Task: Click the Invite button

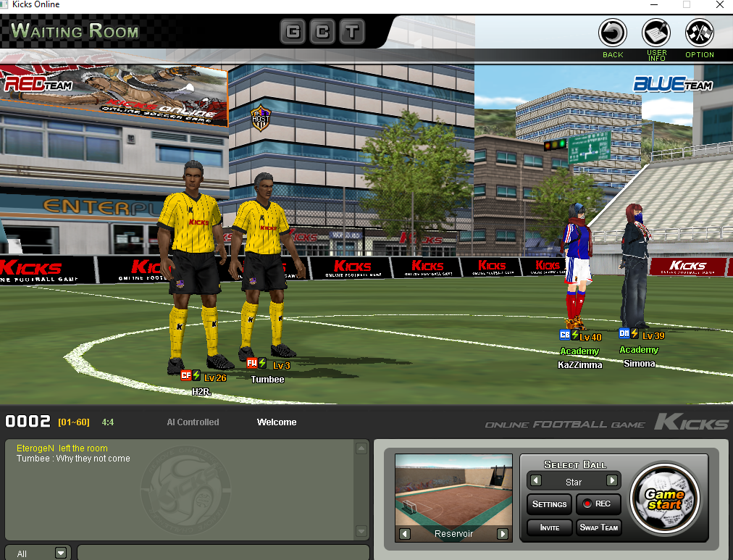Action: [549, 527]
